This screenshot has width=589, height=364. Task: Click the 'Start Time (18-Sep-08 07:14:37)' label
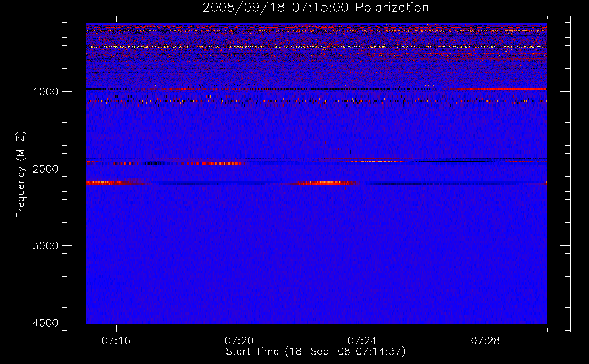tap(316, 352)
